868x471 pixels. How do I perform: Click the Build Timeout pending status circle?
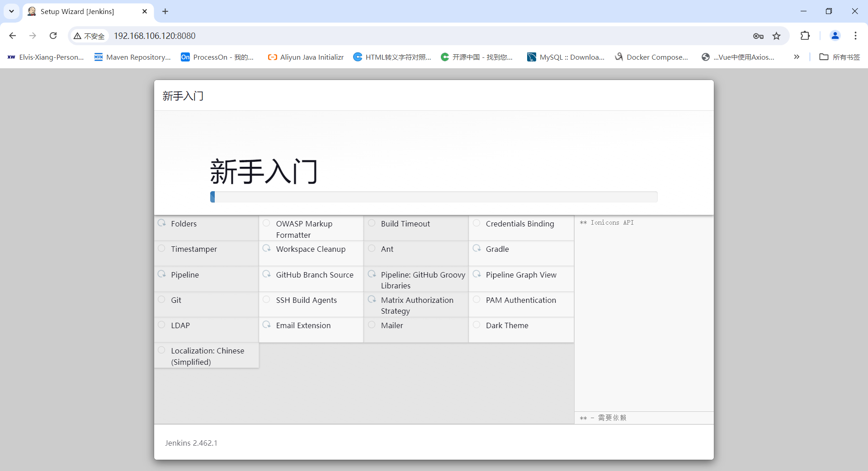click(x=372, y=223)
